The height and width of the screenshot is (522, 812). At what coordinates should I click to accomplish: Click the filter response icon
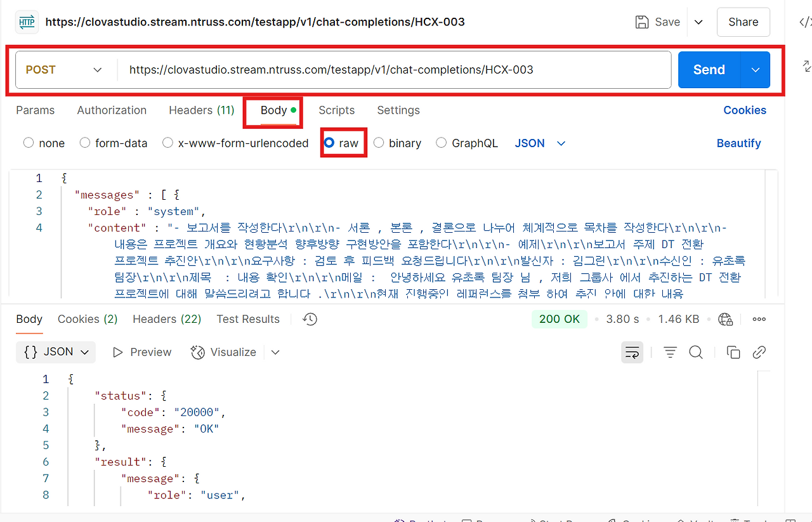[x=670, y=353]
